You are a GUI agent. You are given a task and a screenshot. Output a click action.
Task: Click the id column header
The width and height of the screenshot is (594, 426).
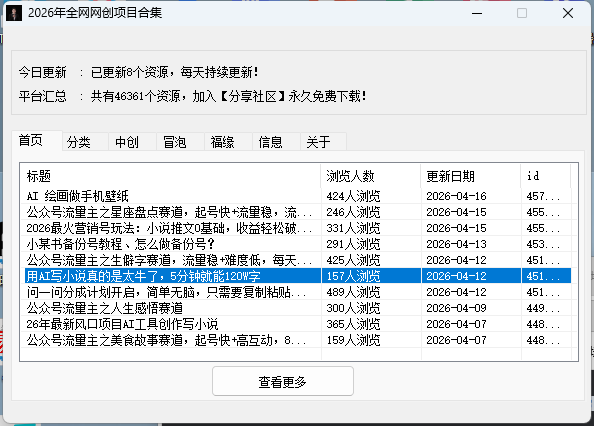coord(546,176)
